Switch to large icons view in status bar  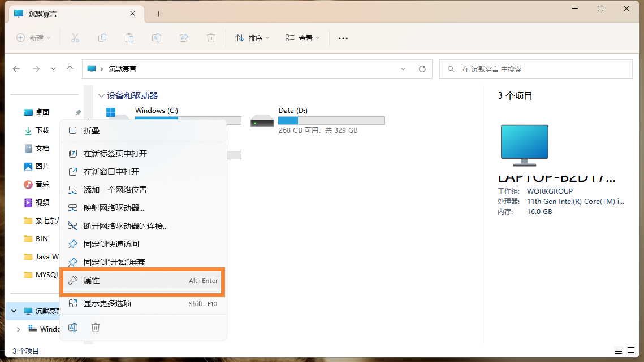click(x=631, y=351)
